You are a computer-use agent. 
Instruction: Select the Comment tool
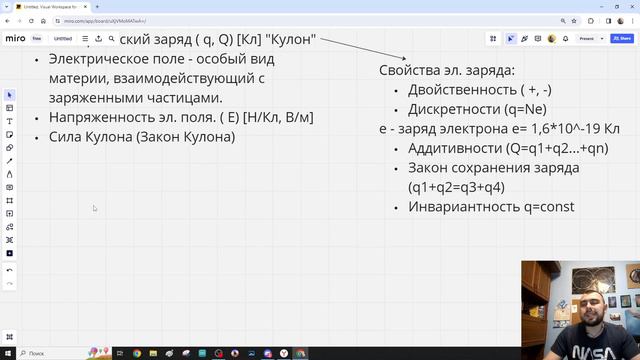pos(9,187)
